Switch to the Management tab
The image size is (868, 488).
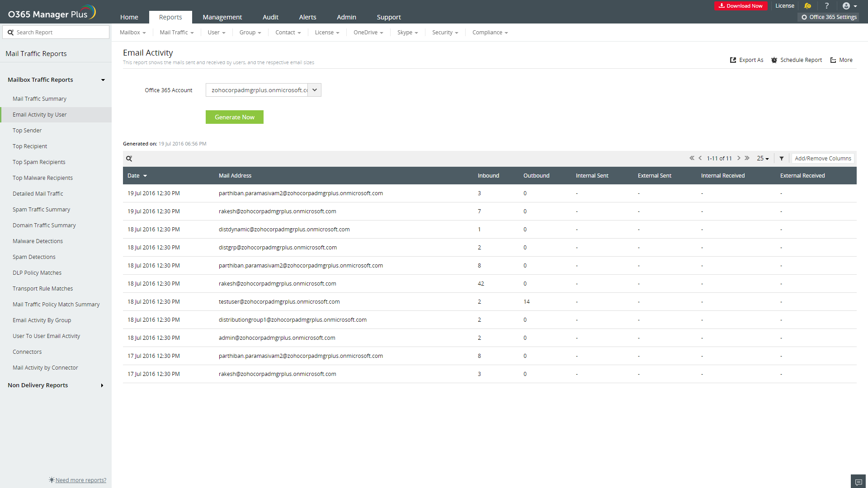(222, 17)
